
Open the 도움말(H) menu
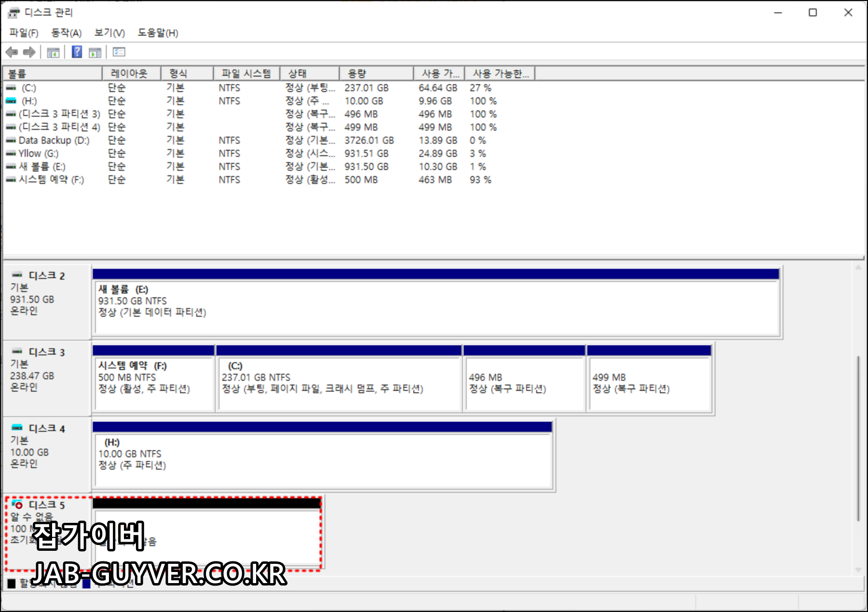tap(158, 33)
